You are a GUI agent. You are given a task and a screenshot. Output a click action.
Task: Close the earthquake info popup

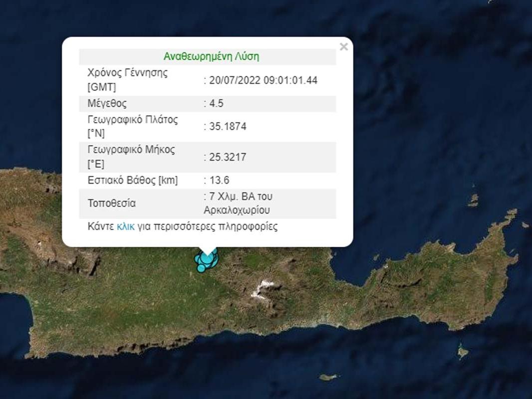point(343,47)
